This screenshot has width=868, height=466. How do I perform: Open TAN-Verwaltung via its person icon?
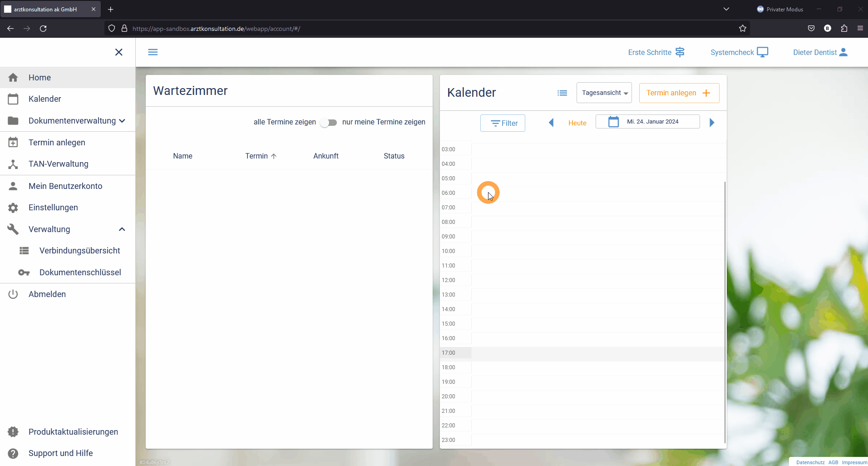[x=13, y=164]
